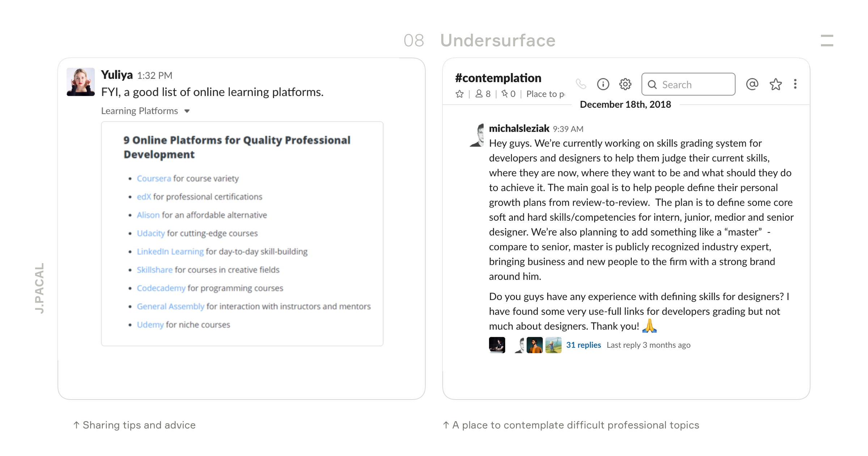
Task: Open the hamburger menu at top right
Action: coord(827,41)
